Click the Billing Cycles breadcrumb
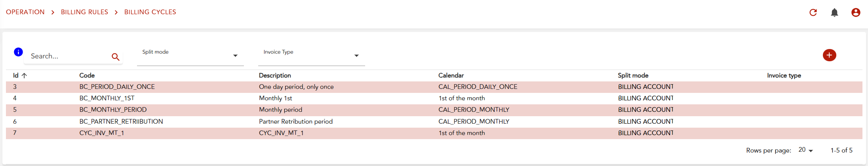This screenshot has width=868, height=166. click(150, 12)
